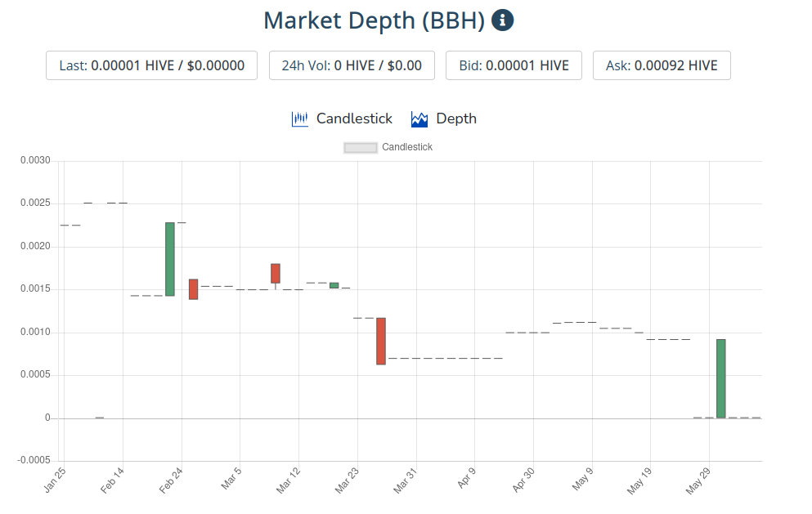Click the 0.0020 y-axis label
The image size is (812, 514).
(35, 247)
